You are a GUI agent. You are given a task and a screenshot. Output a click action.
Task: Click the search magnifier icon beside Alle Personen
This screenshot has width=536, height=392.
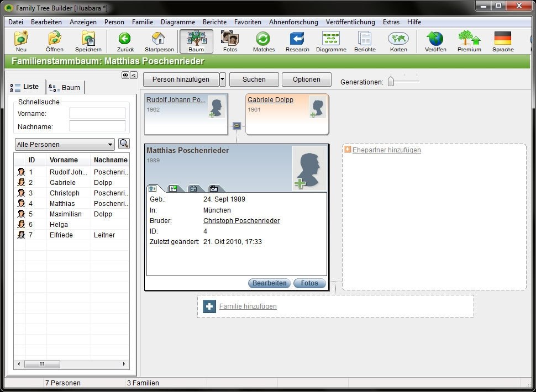click(x=124, y=144)
